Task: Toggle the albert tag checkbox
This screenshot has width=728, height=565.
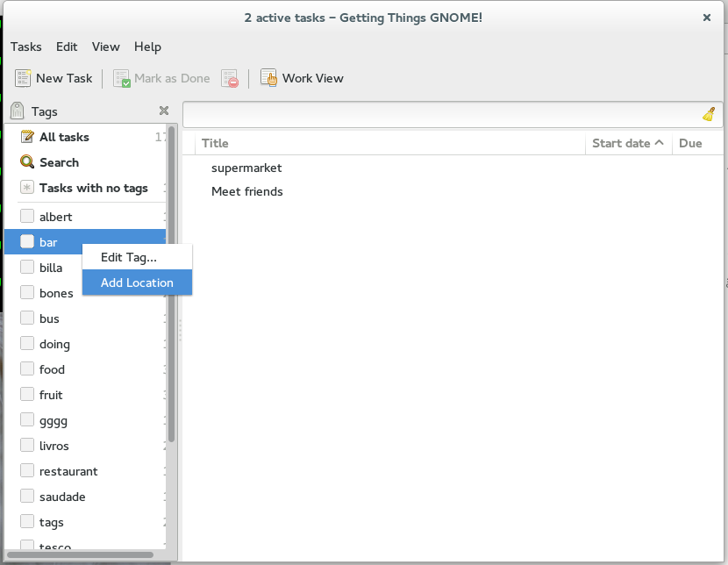Action: pos(27,216)
